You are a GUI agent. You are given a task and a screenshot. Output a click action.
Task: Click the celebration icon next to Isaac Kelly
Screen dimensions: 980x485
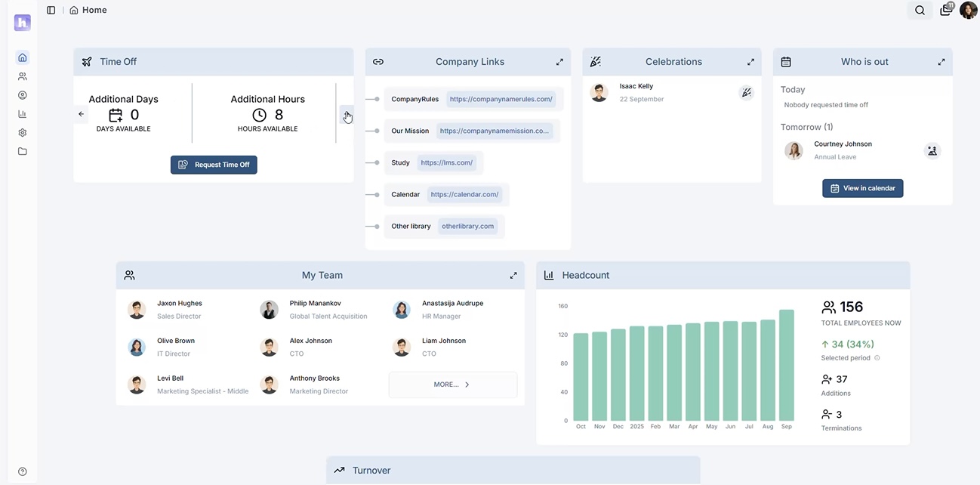746,92
